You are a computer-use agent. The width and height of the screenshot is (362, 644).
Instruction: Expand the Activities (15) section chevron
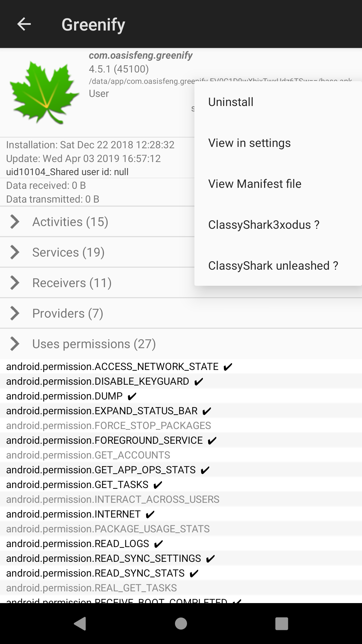coord(15,222)
